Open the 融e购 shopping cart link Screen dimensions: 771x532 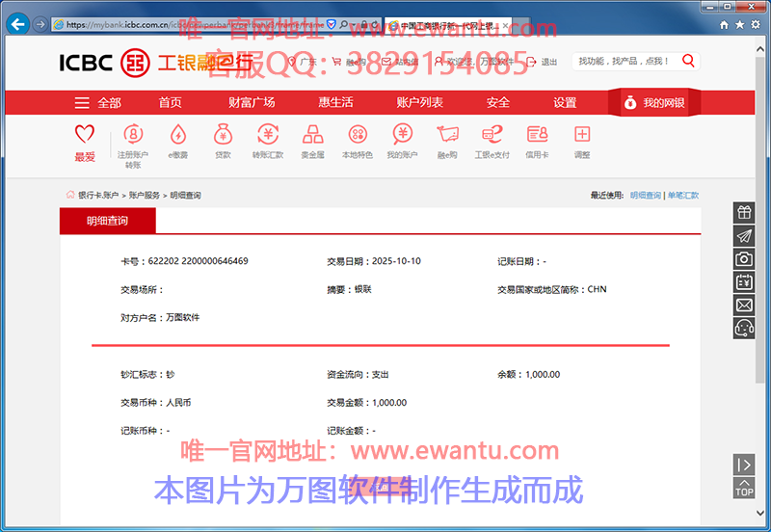(x=349, y=62)
